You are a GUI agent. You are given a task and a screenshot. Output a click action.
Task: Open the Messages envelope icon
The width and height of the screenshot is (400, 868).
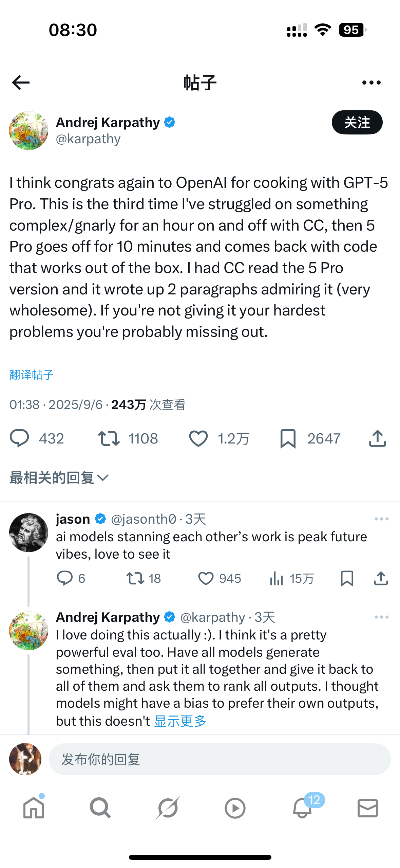(368, 808)
